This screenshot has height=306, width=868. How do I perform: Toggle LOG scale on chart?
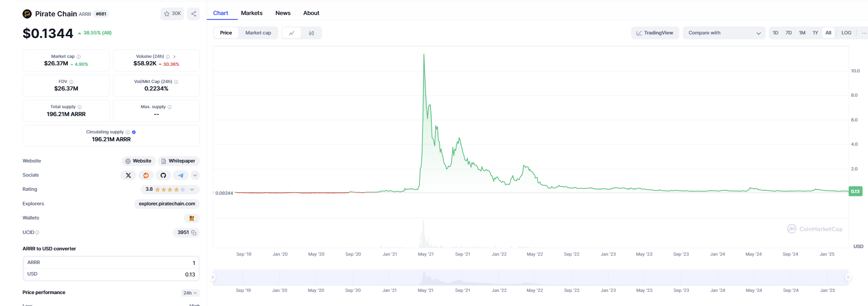(846, 33)
